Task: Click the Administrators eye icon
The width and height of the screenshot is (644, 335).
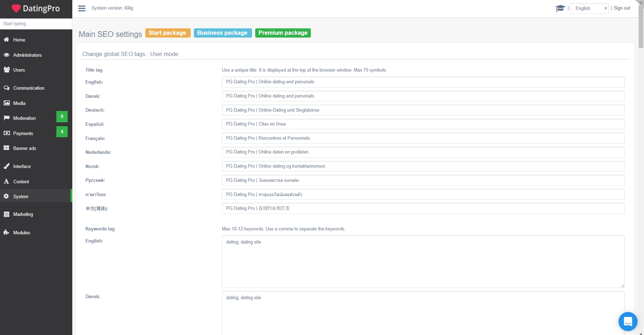Action: pyautogui.click(x=6, y=55)
